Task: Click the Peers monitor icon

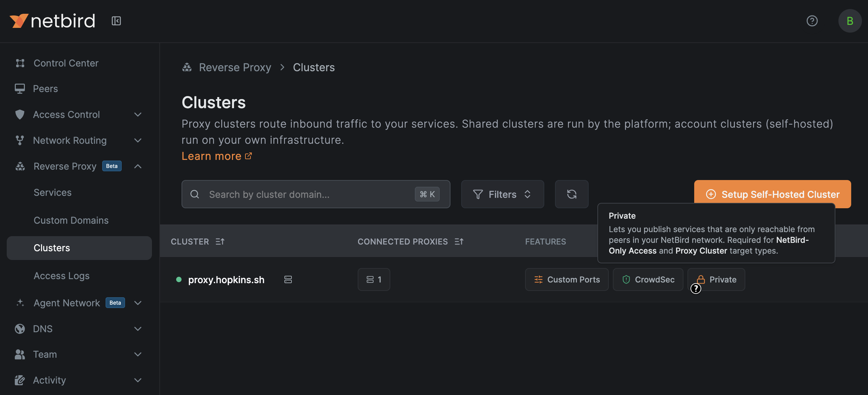Action: pos(19,89)
